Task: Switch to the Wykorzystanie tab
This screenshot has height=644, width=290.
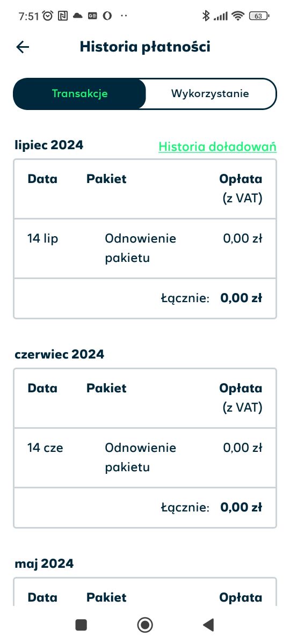Action: (x=210, y=94)
